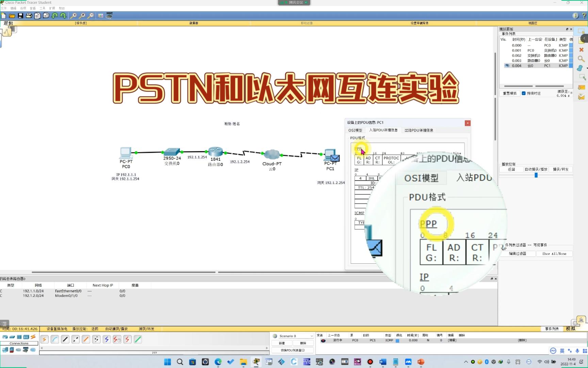This screenshot has height=368, width=588.
Task: Click the 新建 scenario button
Action: pyautogui.click(x=282, y=343)
